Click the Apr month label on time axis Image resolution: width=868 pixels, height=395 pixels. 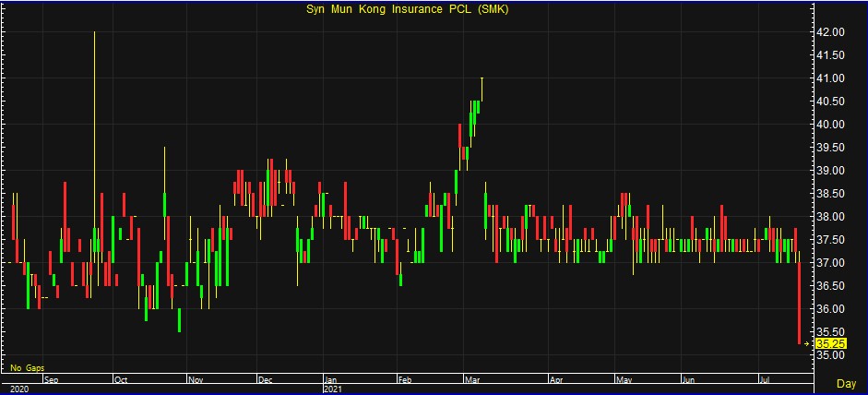556,380
